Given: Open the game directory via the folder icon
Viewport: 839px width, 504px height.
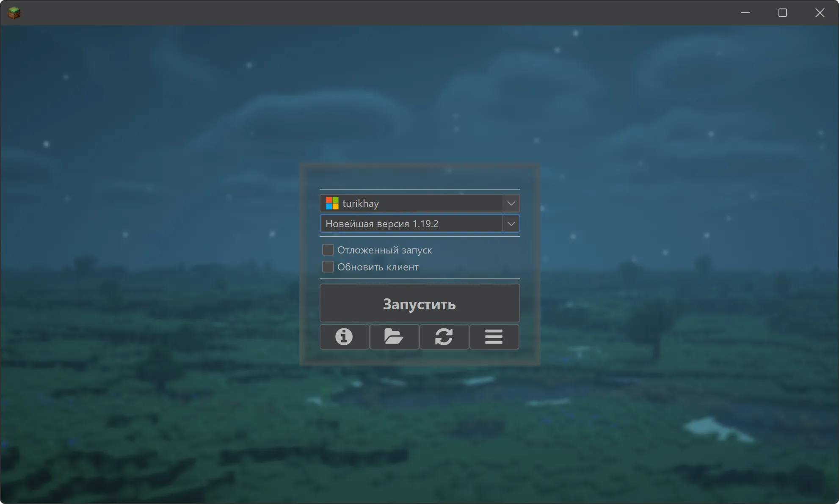Looking at the screenshot, I should 394,337.
